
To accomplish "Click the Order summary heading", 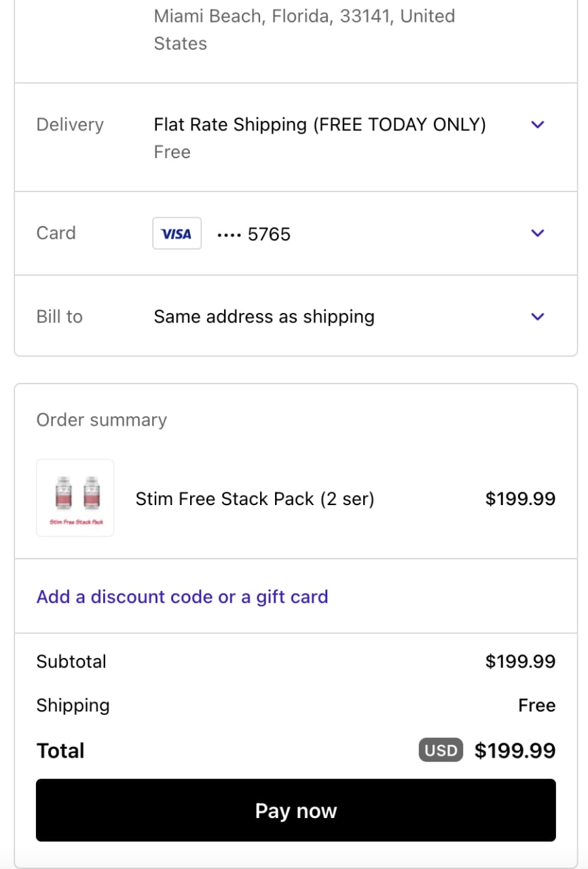I will (x=102, y=420).
